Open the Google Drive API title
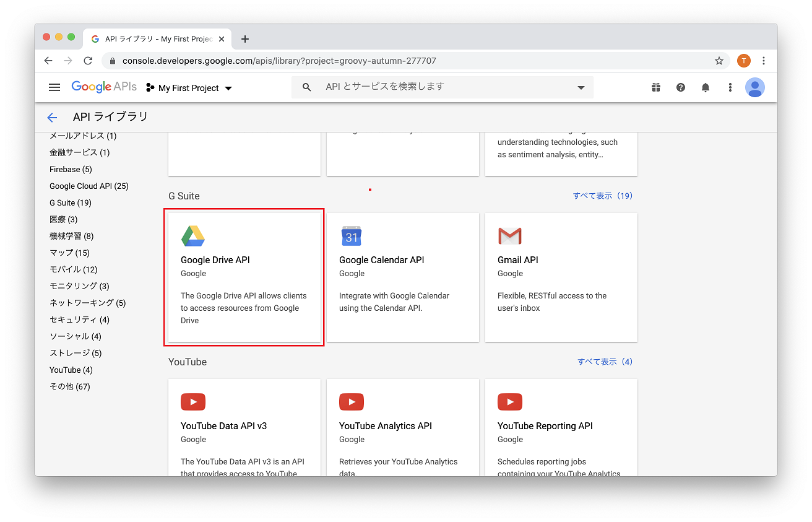812x522 pixels. 215,260
